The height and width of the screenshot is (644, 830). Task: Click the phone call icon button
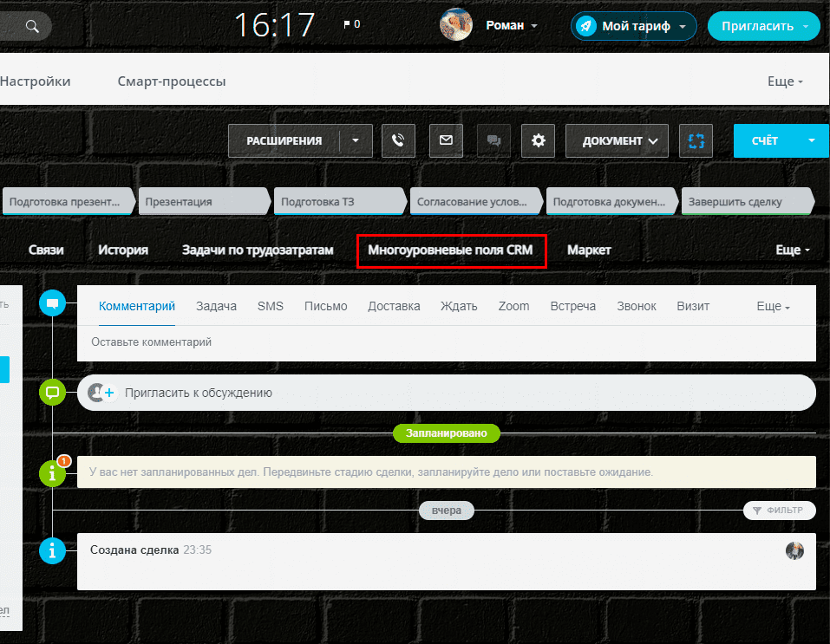(x=398, y=140)
